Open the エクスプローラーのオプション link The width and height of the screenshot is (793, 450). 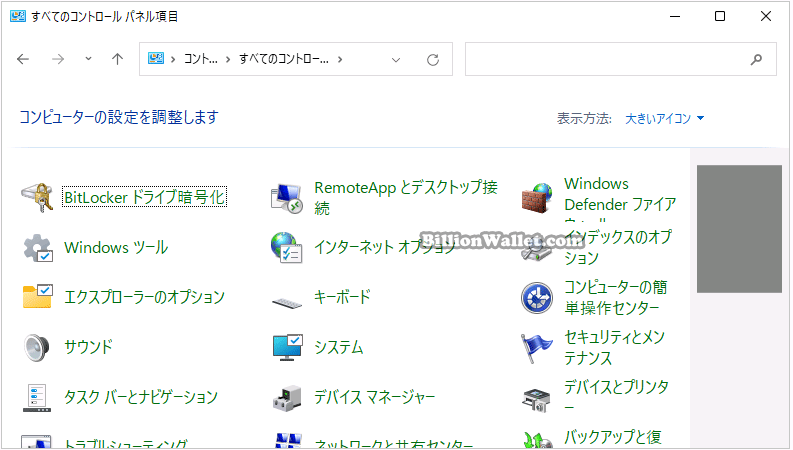pos(144,297)
